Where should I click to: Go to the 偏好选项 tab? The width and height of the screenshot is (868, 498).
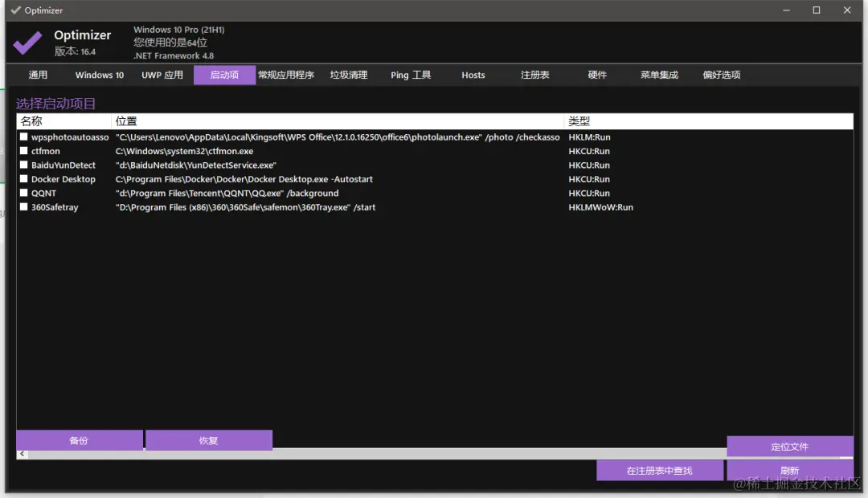pyautogui.click(x=722, y=75)
